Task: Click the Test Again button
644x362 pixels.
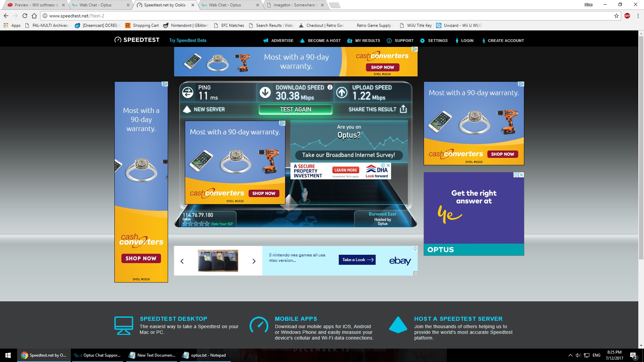Action: pos(296,109)
